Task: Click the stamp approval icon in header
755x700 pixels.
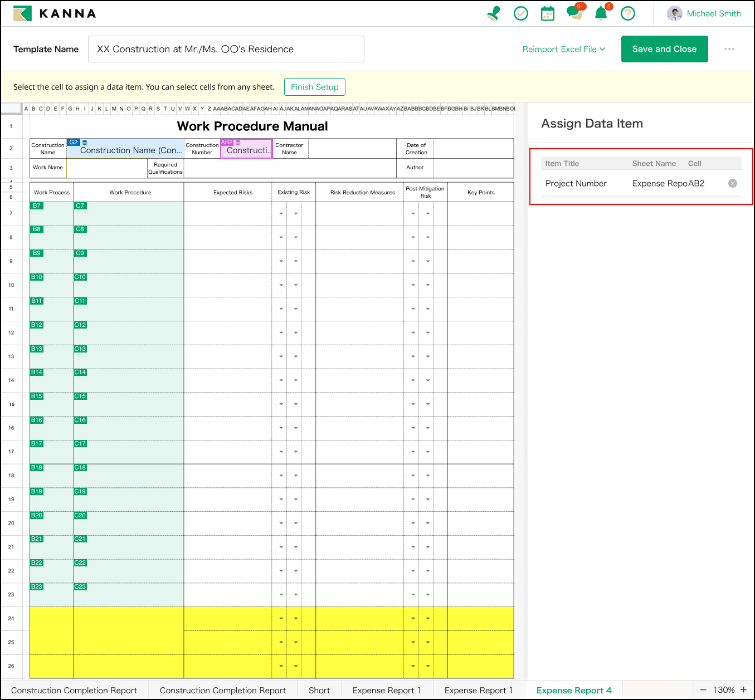Action: tap(493, 13)
